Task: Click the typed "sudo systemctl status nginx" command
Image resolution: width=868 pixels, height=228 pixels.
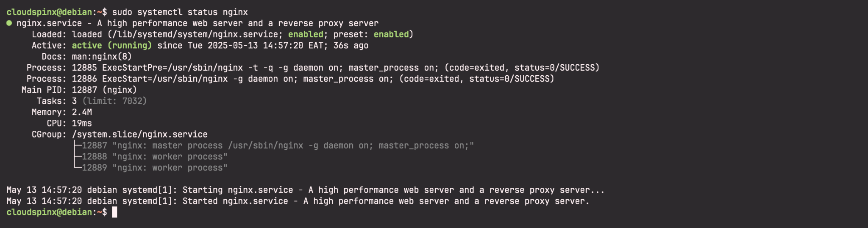Action: (180, 12)
